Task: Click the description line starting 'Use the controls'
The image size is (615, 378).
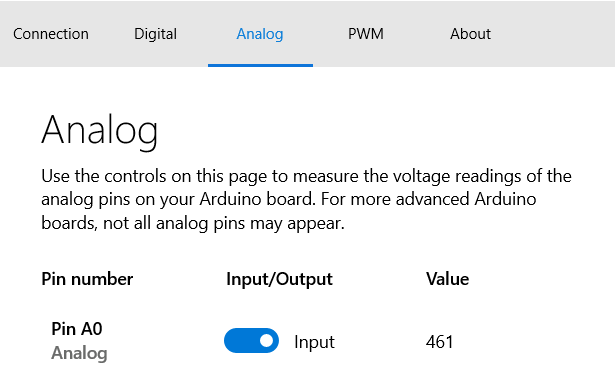Action: click(306, 176)
